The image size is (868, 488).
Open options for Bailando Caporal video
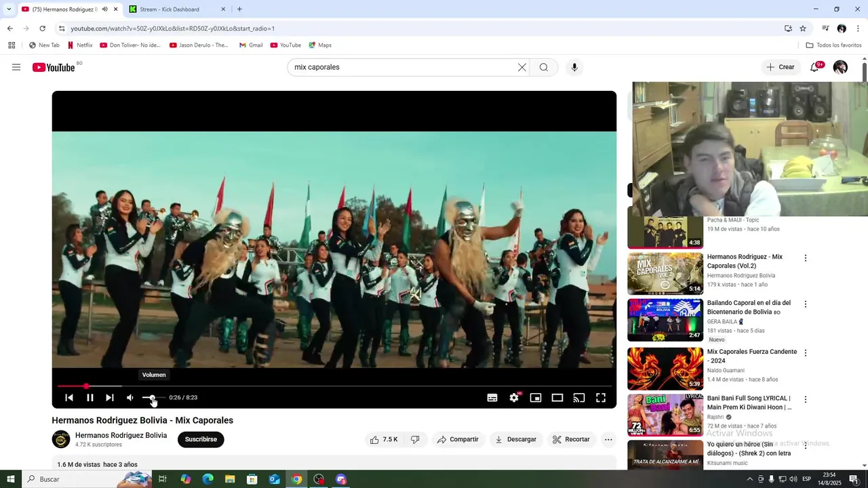click(x=806, y=304)
